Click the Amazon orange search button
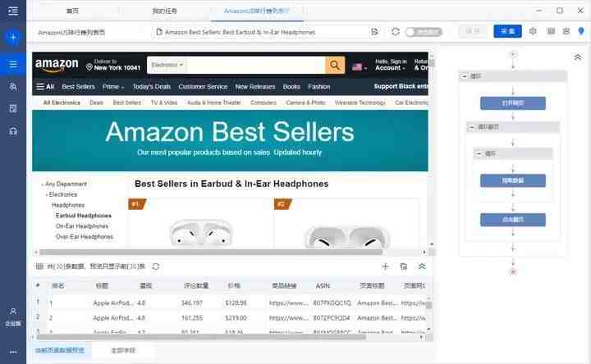Image resolution: width=591 pixels, height=364 pixels. click(x=335, y=65)
